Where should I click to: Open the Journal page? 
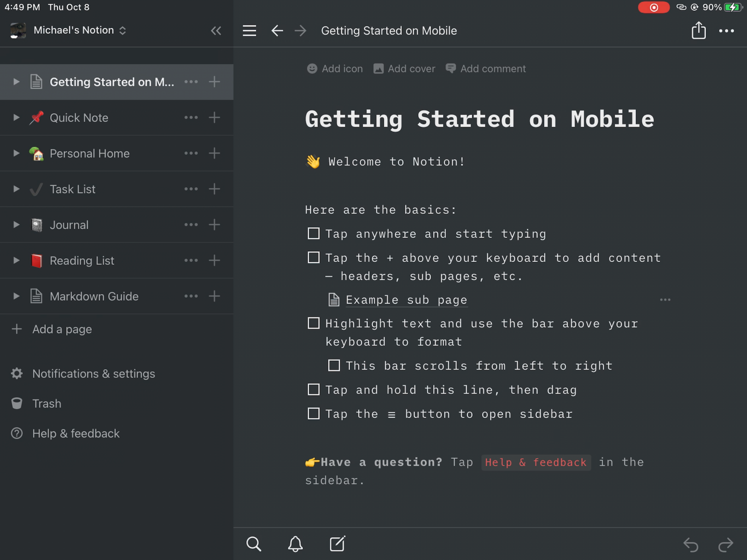pos(69,225)
